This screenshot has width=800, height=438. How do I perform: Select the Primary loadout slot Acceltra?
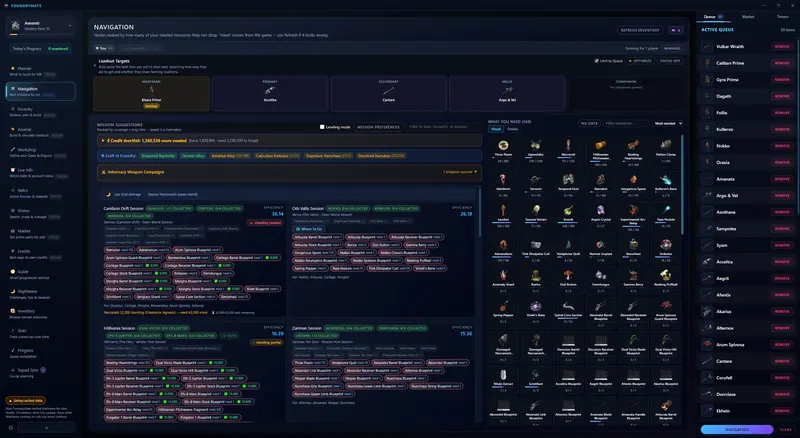coord(270,93)
